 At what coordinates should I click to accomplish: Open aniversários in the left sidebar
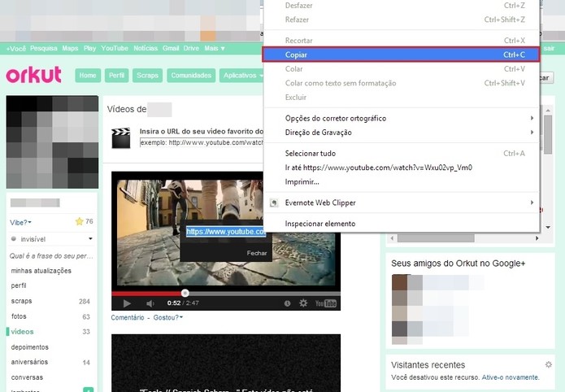[29, 362]
